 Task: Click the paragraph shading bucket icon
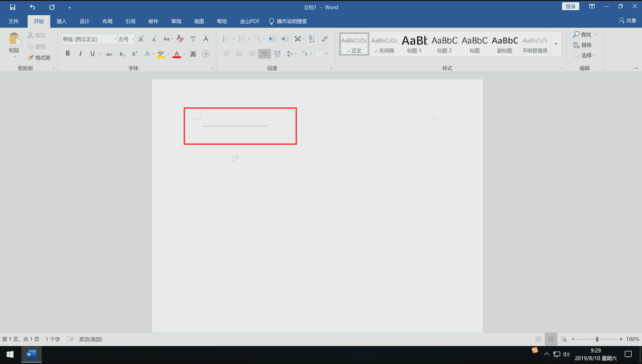pos(304,54)
